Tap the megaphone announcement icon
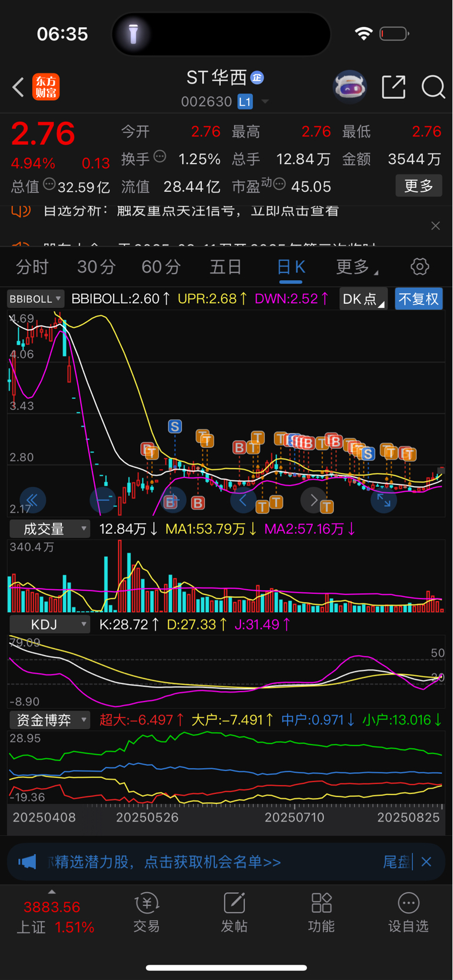 point(27,862)
